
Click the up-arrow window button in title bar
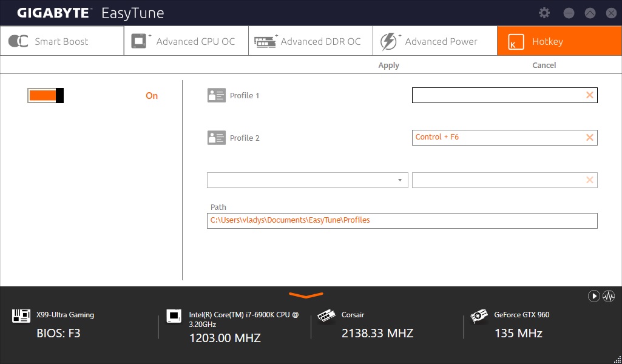coord(590,13)
